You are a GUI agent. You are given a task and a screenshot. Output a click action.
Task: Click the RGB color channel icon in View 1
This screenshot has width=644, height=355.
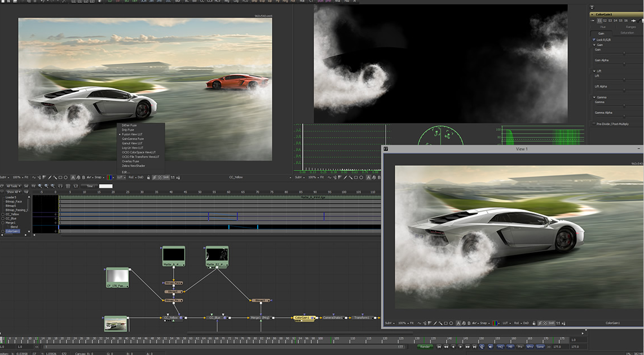495,323
